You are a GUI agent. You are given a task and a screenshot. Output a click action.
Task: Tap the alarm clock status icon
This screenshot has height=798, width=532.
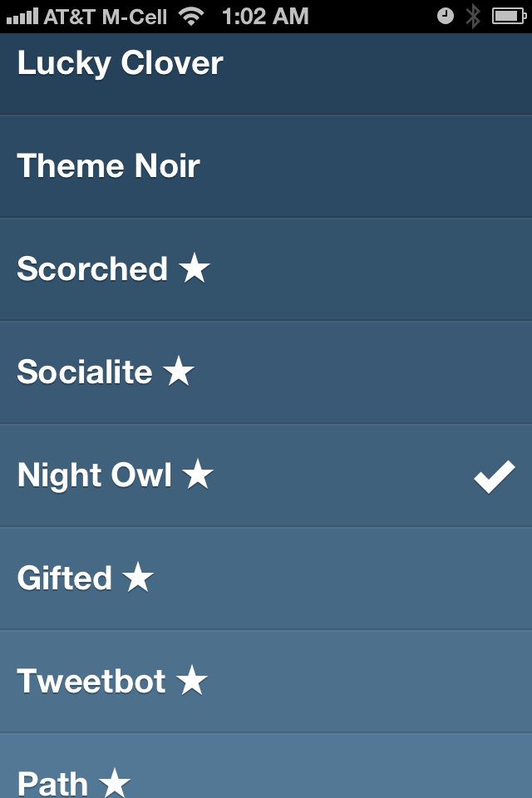pyautogui.click(x=446, y=16)
